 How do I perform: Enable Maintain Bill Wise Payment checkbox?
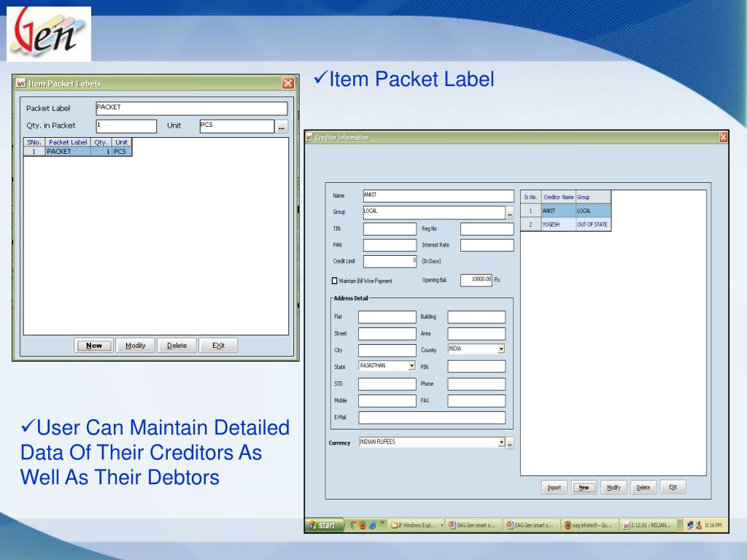point(334,281)
